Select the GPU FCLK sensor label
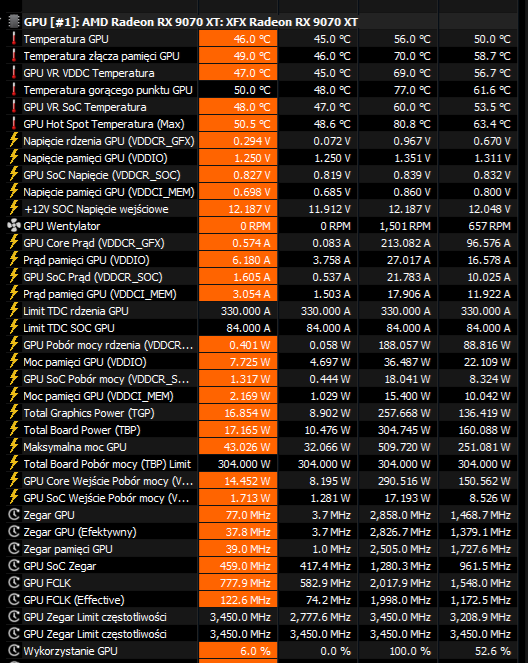This screenshot has width=528, height=663. point(47,583)
